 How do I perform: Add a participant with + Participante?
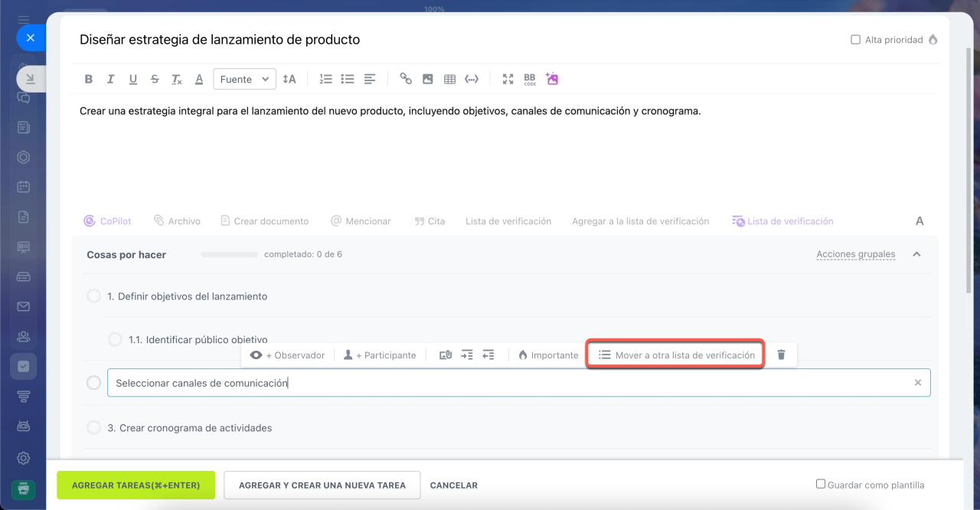[x=380, y=355]
